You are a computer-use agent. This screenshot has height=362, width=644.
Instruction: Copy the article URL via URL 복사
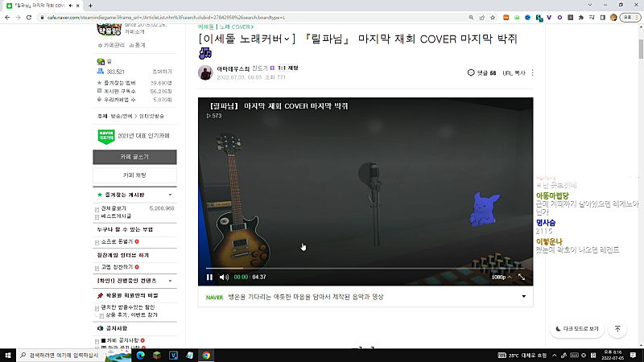coord(514,72)
